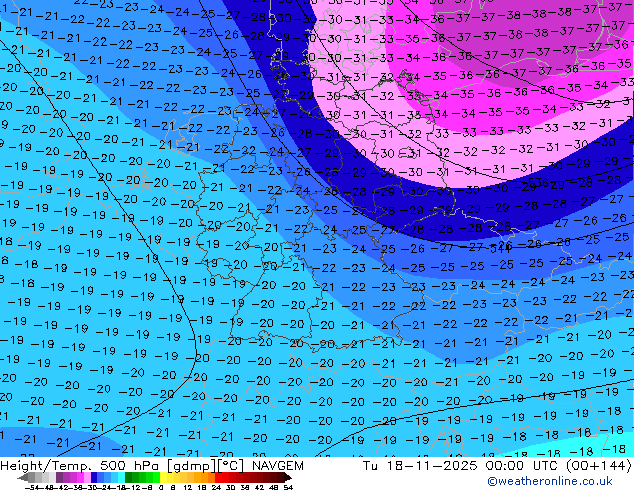This screenshot has height=490, width=634.
Task: Pick the bright green segment of the temperature legend
Action: (x=156, y=478)
